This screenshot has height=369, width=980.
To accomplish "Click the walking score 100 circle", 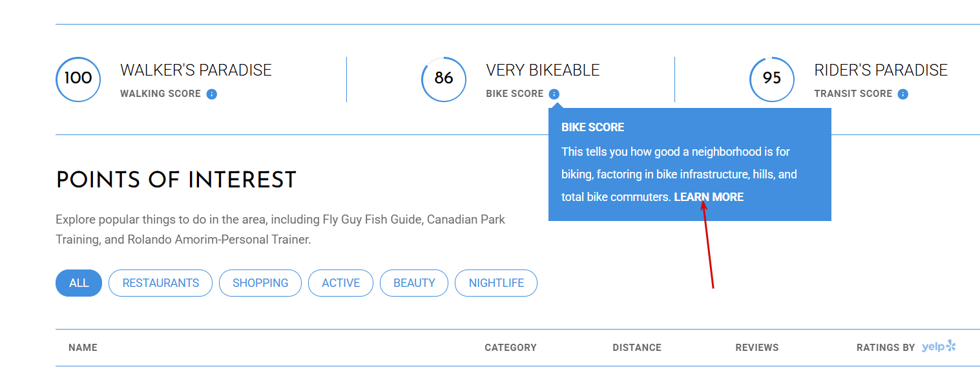I will pyautogui.click(x=78, y=79).
